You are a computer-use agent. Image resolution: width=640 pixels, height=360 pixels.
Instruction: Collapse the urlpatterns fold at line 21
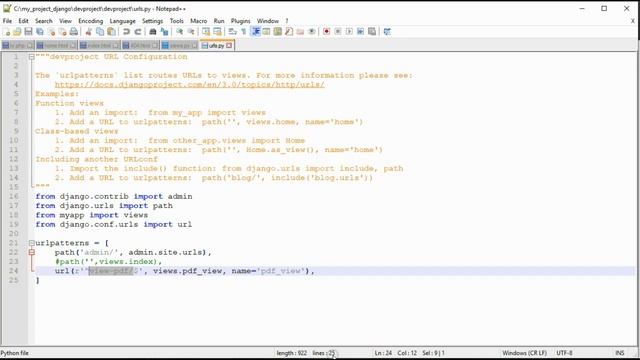click(31, 243)
